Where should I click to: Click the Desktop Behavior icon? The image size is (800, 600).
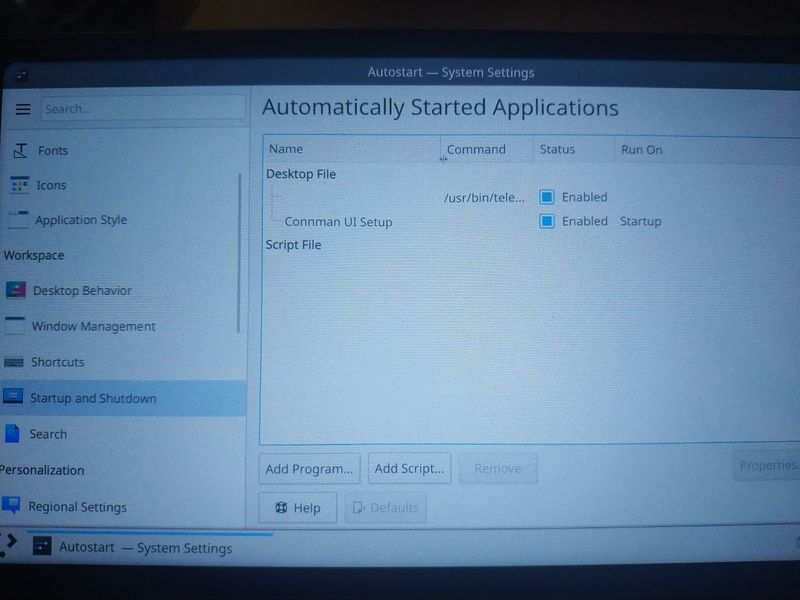pos(15,291)
